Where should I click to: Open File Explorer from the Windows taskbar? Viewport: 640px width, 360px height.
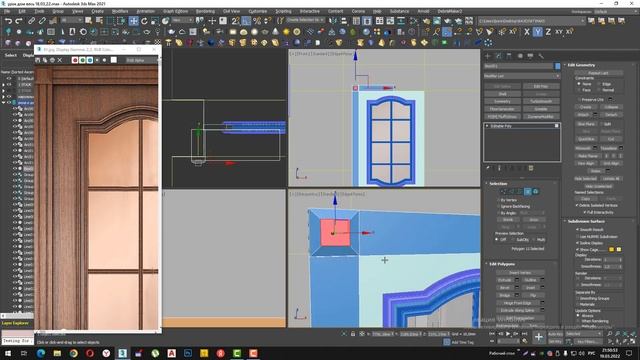click(57, 353)
